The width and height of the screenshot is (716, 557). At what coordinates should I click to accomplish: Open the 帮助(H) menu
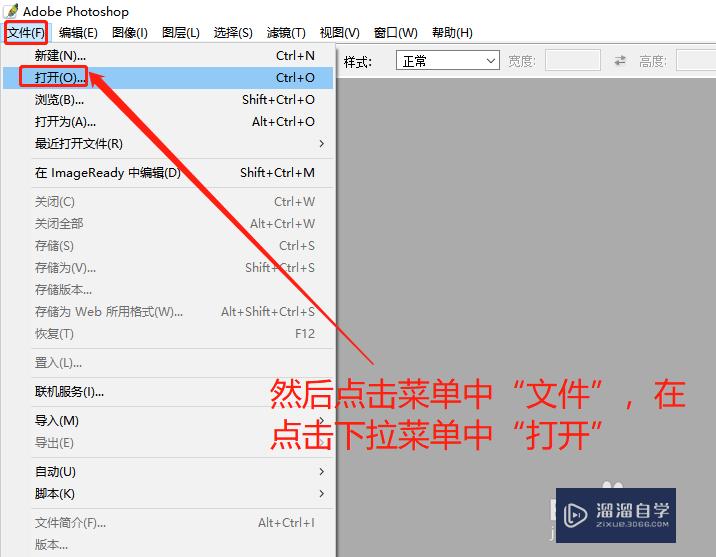click(x=452, y=32)
